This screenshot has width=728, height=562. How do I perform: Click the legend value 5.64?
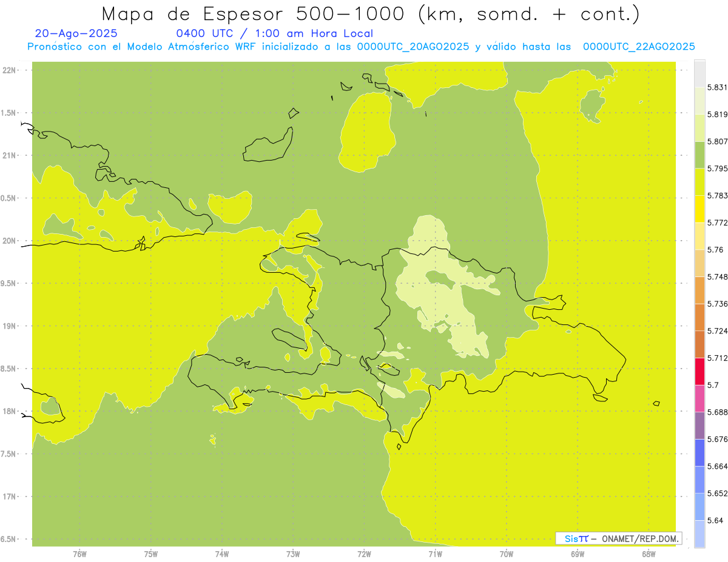coord(715,521)
